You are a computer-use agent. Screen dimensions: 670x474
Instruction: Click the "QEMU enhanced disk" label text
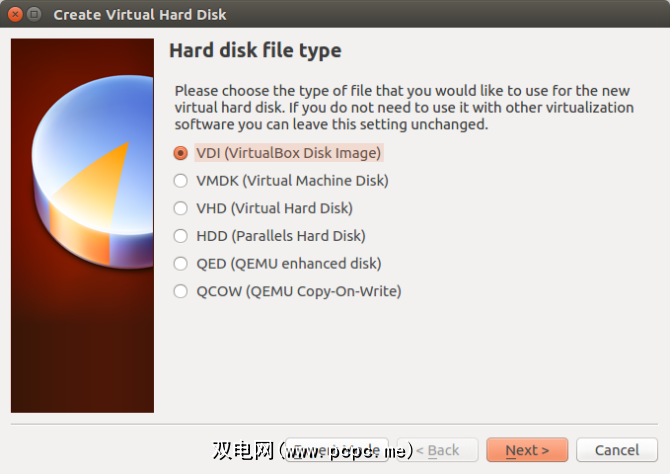point(310,264)
